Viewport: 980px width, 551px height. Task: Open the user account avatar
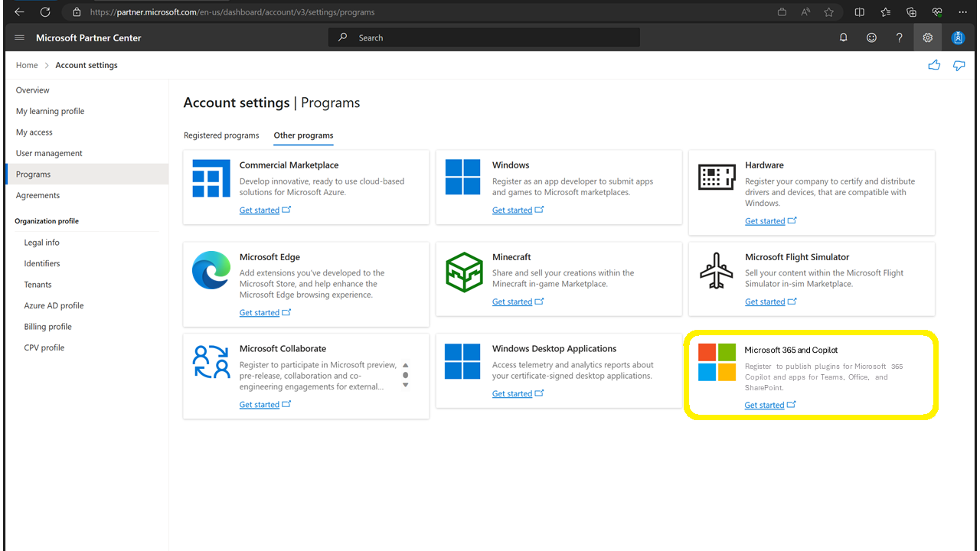[958, 37]
